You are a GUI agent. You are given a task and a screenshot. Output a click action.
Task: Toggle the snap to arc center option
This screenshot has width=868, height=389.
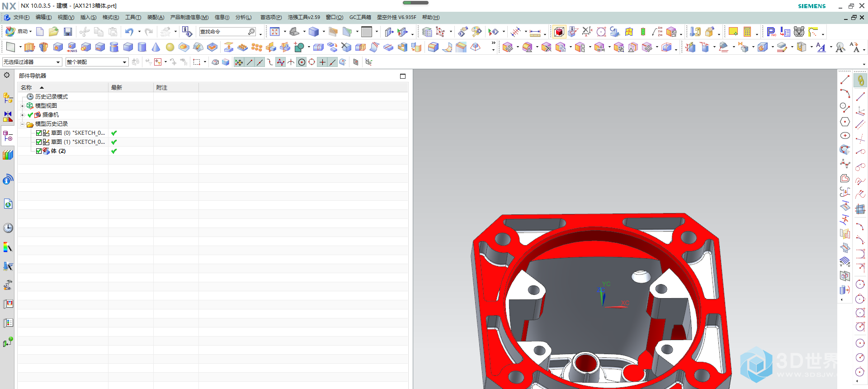(302, 62)
